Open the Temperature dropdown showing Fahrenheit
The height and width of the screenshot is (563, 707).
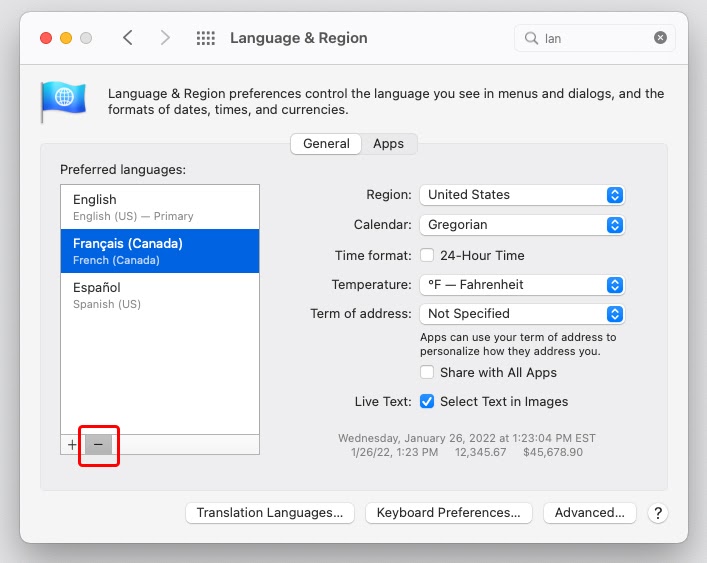click(x=522, y=285)
